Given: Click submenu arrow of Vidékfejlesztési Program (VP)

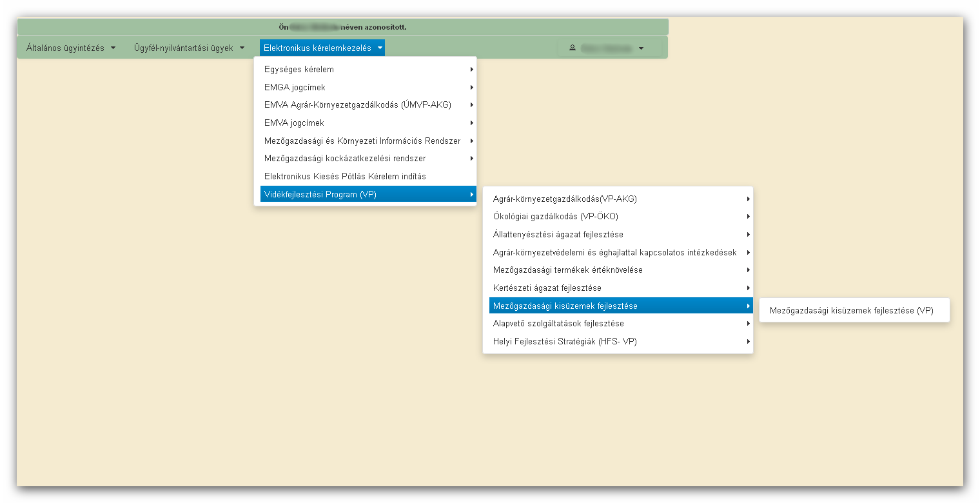Looking at the screenshot, I should 472,194.
